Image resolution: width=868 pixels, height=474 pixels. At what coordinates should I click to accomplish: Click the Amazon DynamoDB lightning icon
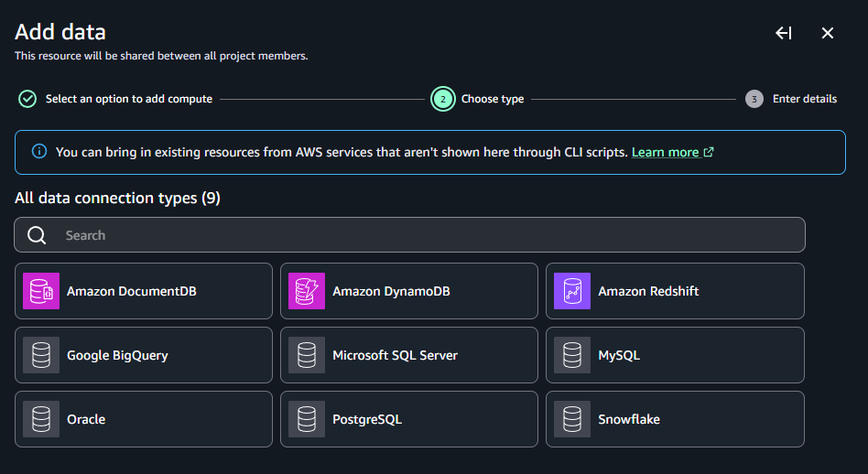pos(307,291)
